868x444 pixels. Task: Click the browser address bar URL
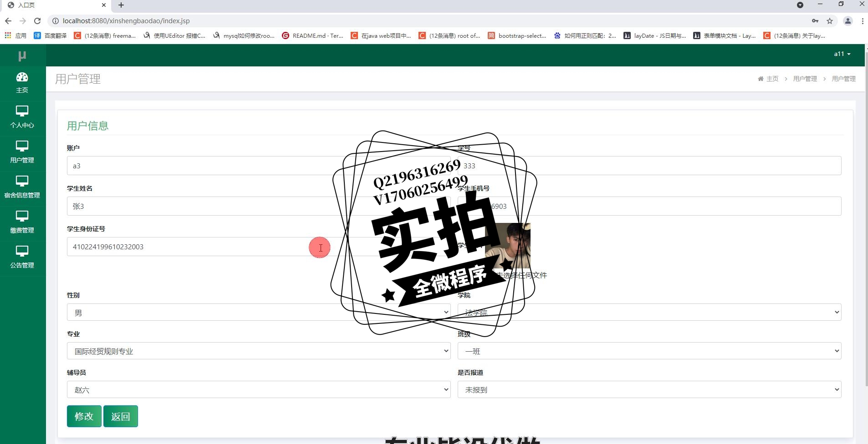(x=126, y=21)
